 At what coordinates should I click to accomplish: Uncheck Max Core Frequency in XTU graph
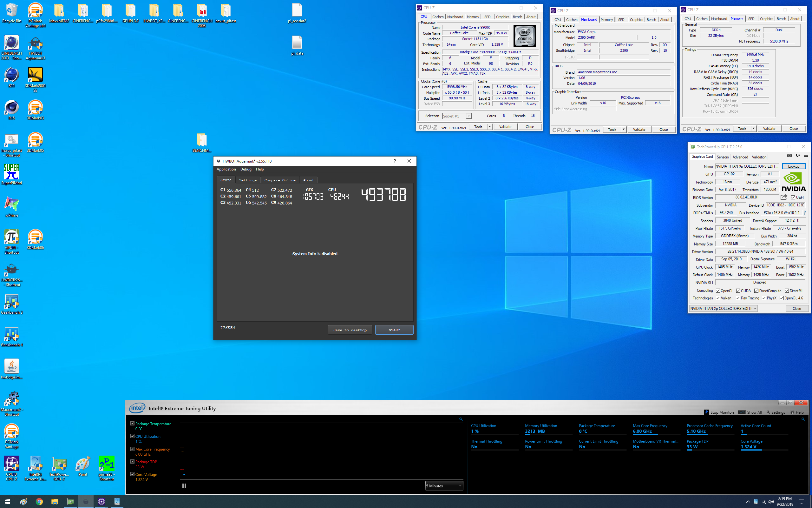click(132, 449)
